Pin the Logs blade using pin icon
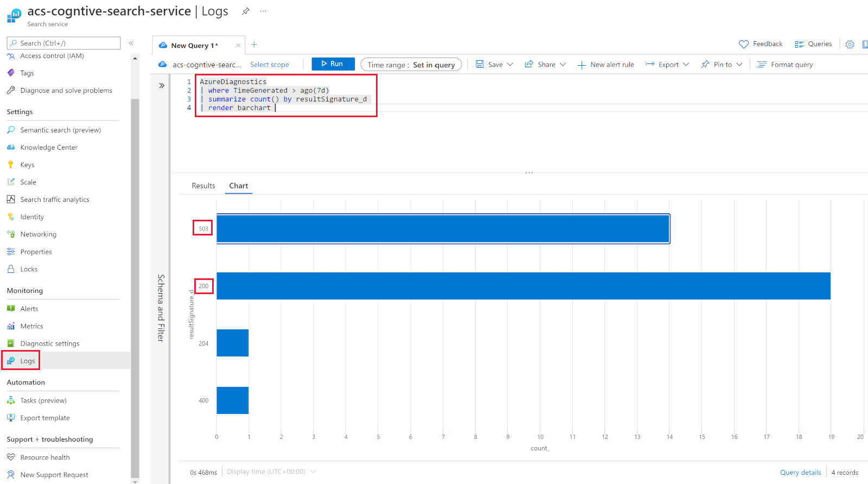Image resolution: width=868 pixels, height=484 pixels. (x=246, y=11)
